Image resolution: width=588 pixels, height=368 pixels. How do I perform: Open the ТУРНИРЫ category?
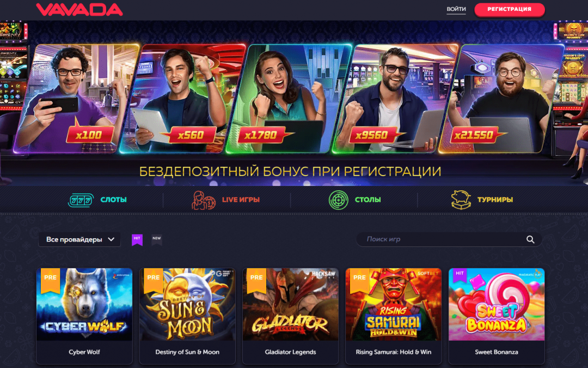(495, 200)
